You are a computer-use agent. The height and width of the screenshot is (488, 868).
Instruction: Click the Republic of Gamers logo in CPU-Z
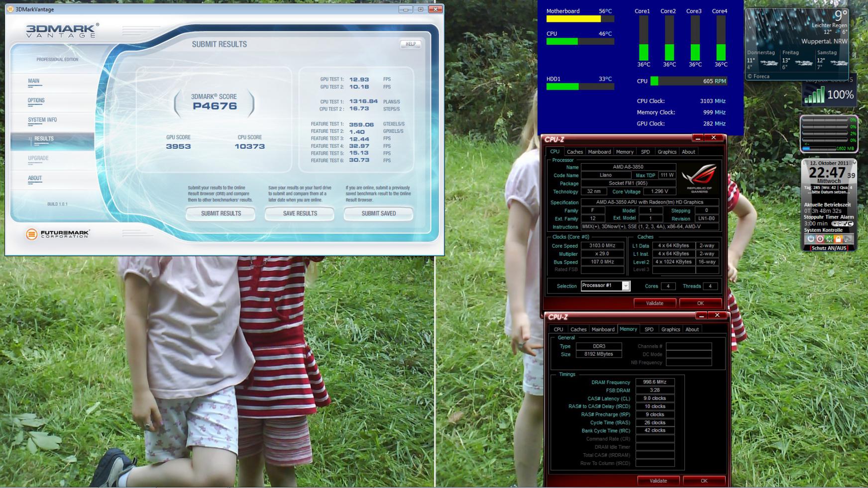[699, 178]
